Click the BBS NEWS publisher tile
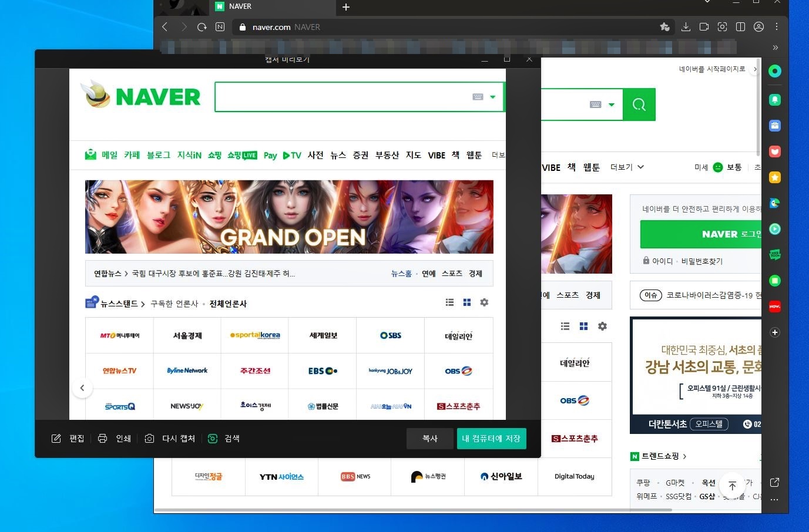 [x=355, y=477]
